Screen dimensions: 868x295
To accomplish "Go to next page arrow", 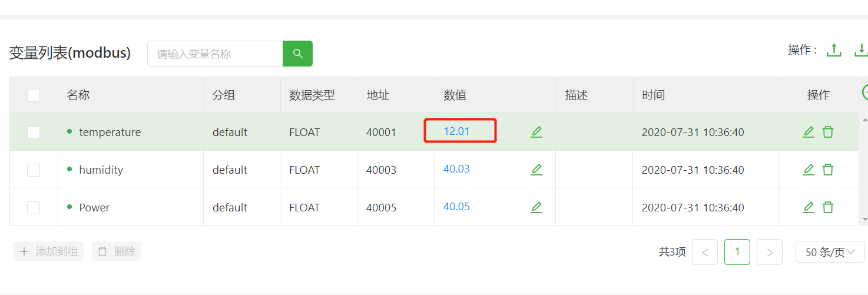I will [769, 252].
